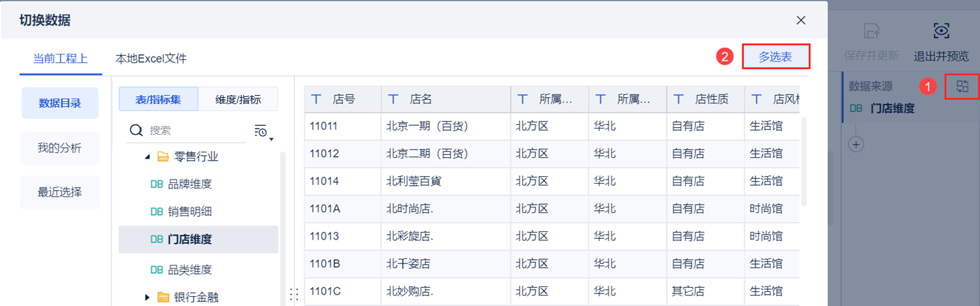The image size is (980, 306).
Task: Click the plus icon under data source
Action: coord(856,144)
